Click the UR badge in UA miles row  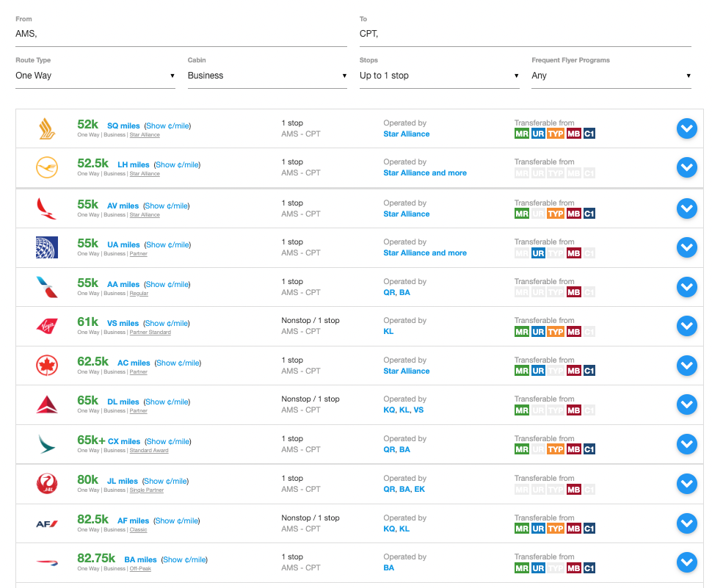538,253
